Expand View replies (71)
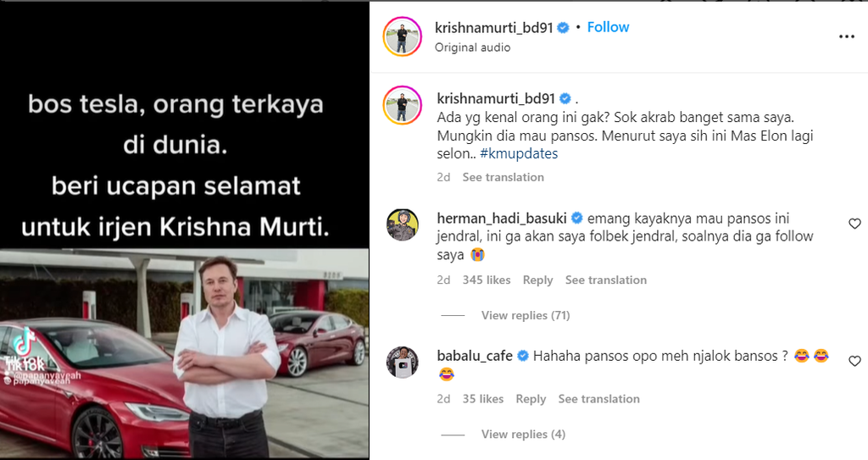This screenshot has width=868, height=460. click(x=526, y=315)
